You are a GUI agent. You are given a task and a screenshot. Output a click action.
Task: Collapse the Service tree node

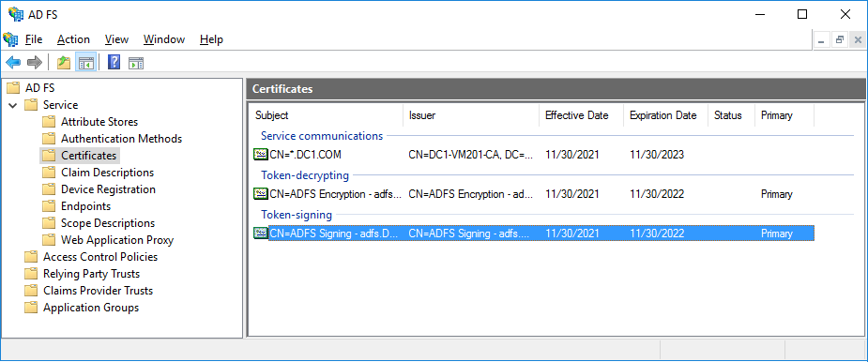[x=13, y=105]
